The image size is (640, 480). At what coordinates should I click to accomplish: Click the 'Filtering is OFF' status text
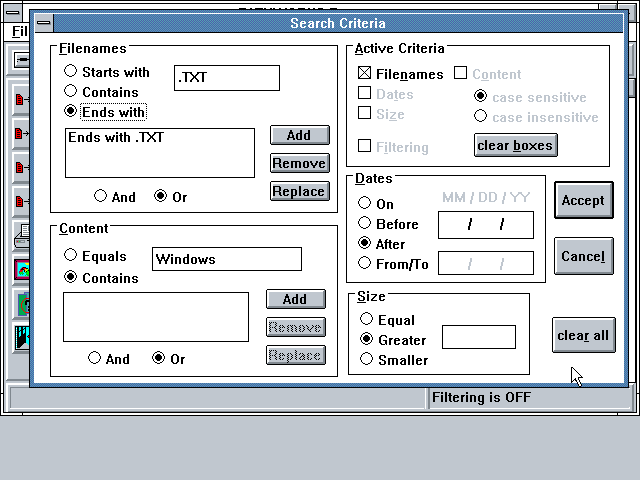(x=481, y=398)
